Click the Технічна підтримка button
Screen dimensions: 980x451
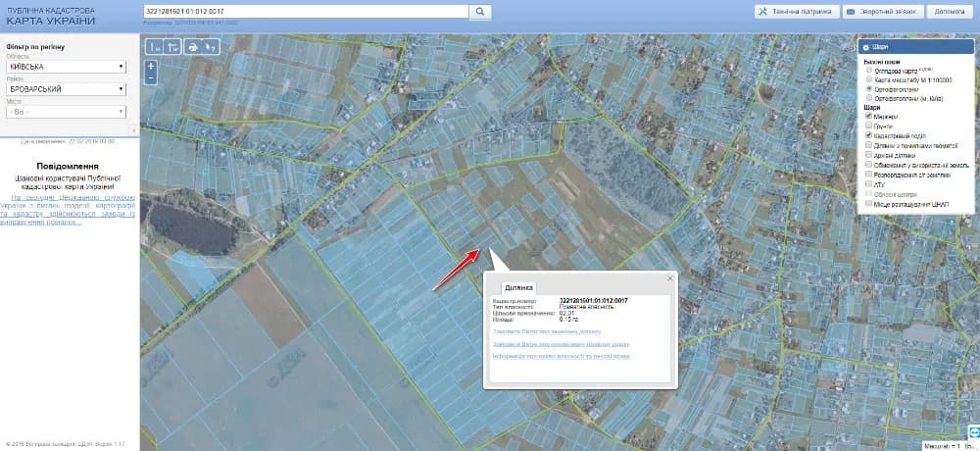coord(796,11)
